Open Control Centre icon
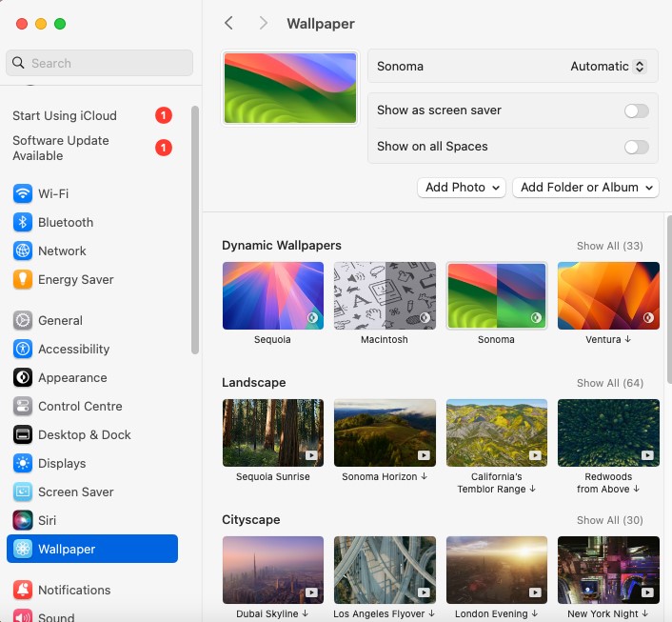 coord(23,406)
